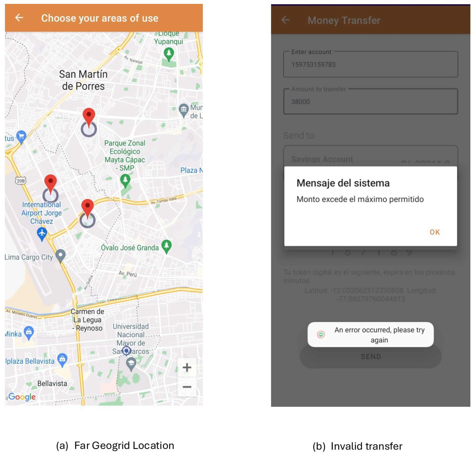Go back from Choose your areas of use
This screenshot has width=476, height=461.
[x=19, y=18]
